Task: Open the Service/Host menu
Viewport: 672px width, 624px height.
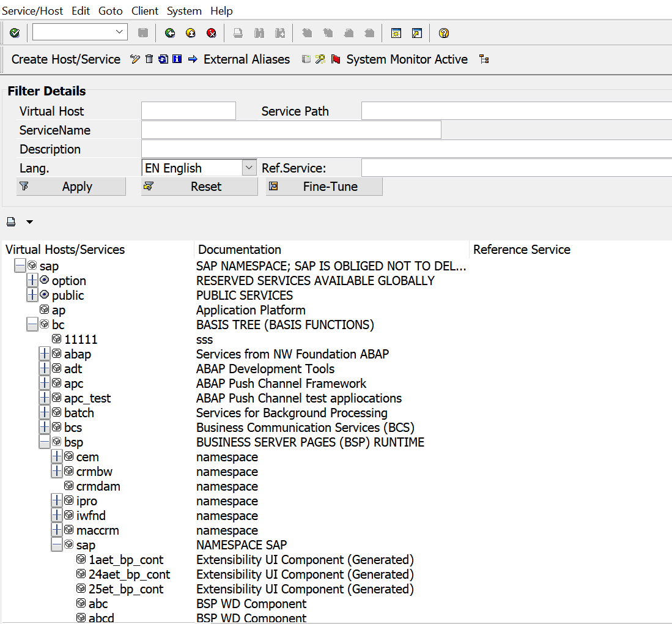Action: click(32, 11)
